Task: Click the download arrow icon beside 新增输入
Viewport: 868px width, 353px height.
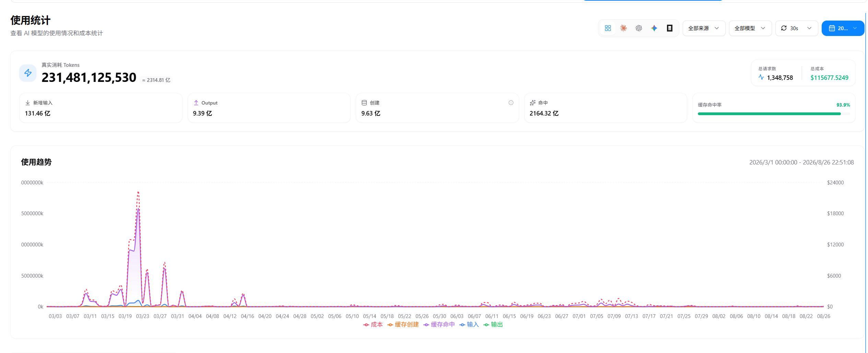Action: click(28, 103)
